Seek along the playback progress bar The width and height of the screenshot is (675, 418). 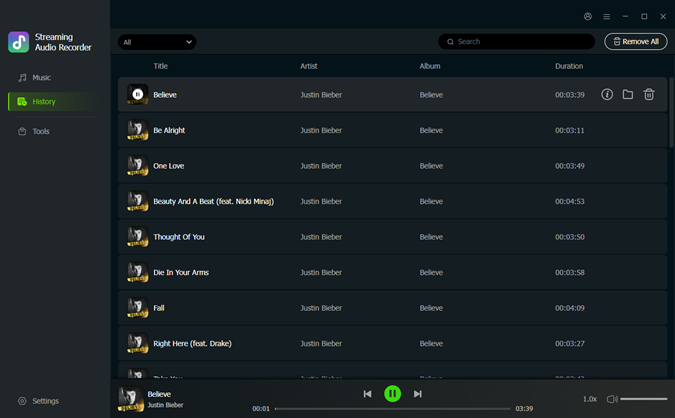point(392,409)
